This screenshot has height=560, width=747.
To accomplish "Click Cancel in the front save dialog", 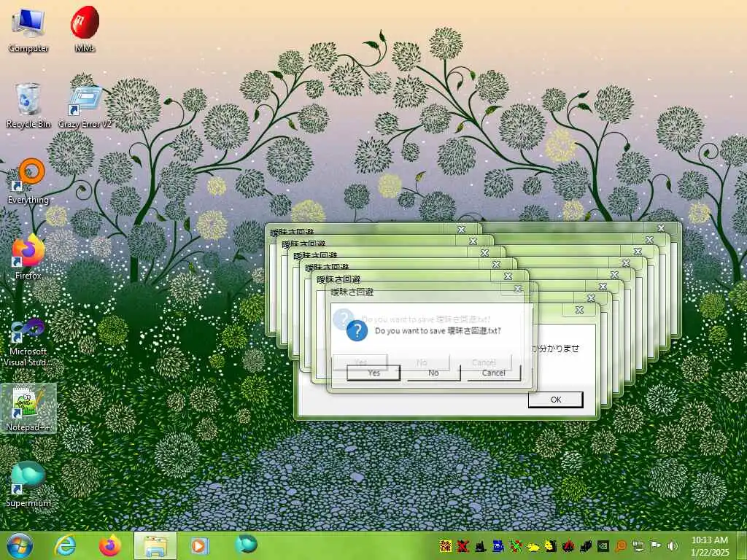I will click(494, 373).
